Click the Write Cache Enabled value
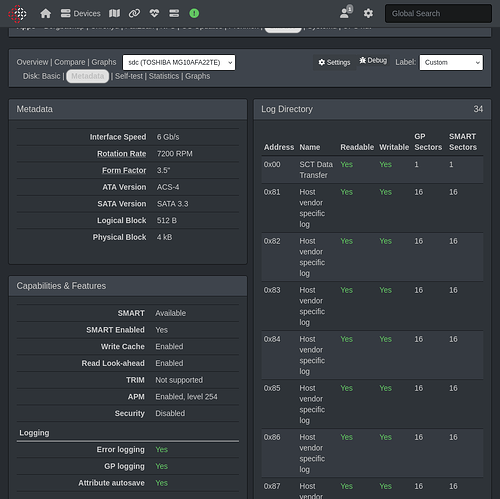The image size is (500, 499). click(x=169, y=347)
